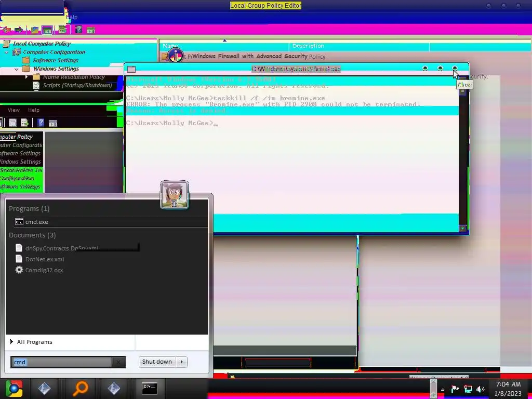Click the cmd window scrollbar down arrow
This screenshot has height=399, width=532.
pos(462,229)
